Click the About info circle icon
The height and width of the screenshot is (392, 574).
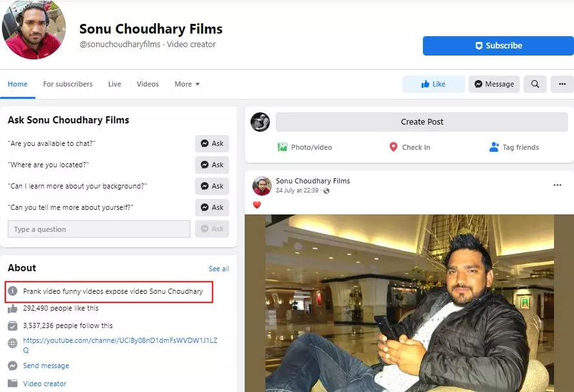click(x=12, y=291)
